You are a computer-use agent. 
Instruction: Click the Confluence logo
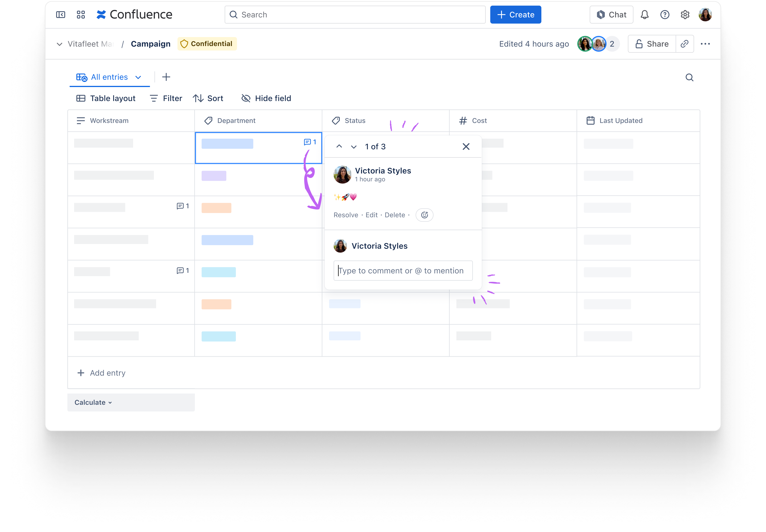134,15
